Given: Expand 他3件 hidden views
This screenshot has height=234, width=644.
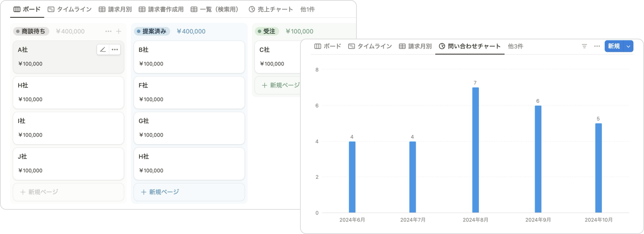Looking at the screenshot, I should [x=516, y=46].
